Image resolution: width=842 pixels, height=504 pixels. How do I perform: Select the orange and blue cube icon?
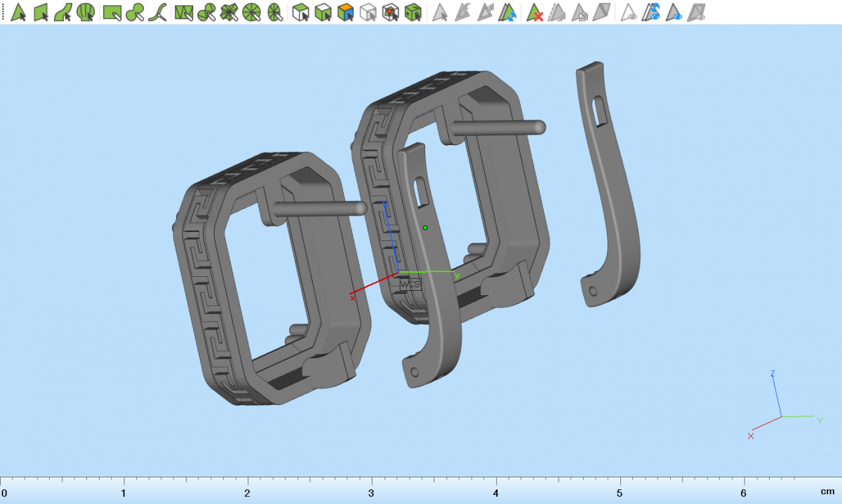click(345, 12)
